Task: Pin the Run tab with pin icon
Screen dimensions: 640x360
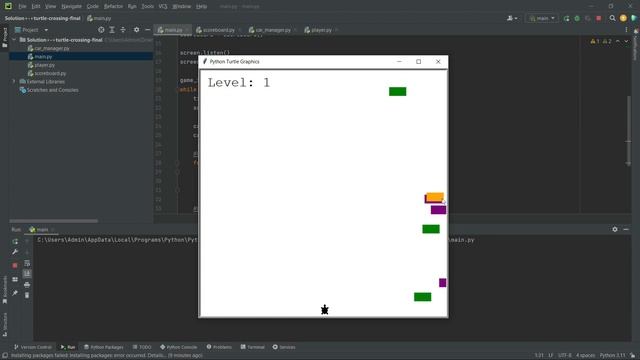Action: pyautogui.click(x=15, y=293)
